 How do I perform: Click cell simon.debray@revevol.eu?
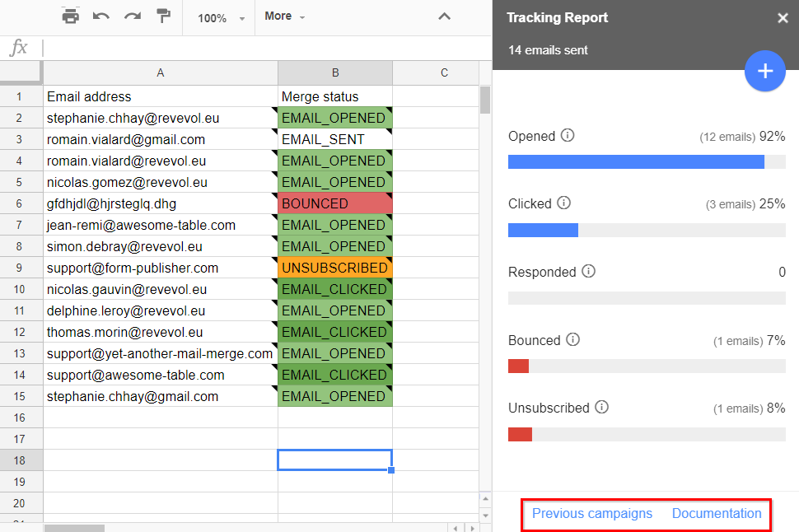[x=161, y=246]
